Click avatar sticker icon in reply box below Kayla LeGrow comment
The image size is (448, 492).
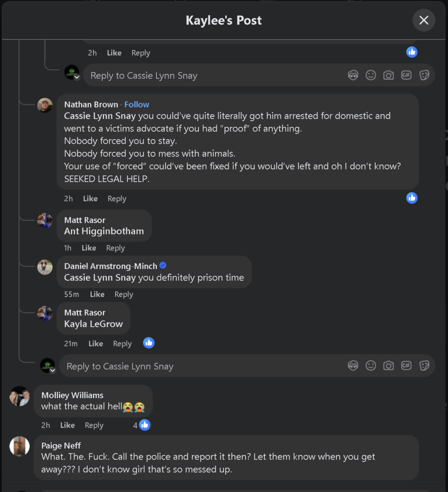pyautogui.click(x=353, y=366)
